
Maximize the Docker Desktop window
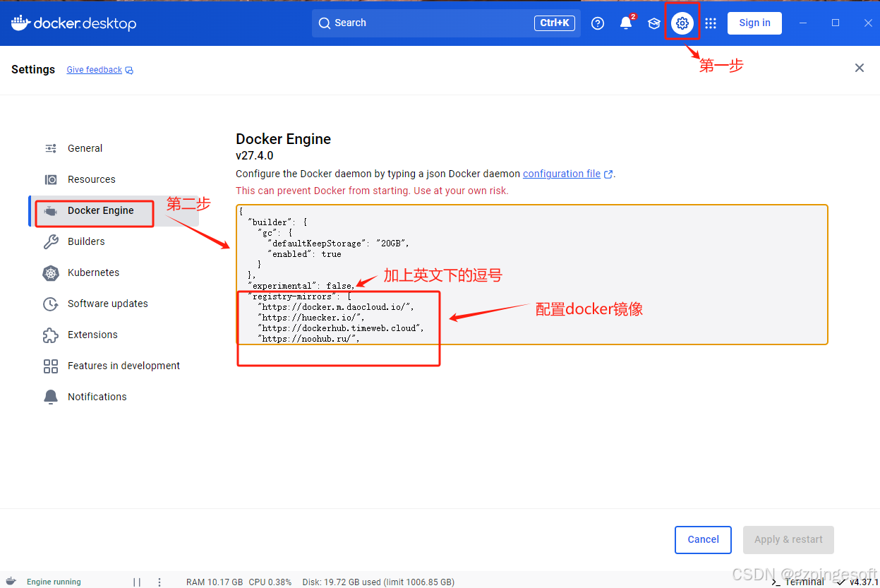click(x=836, y=23)
